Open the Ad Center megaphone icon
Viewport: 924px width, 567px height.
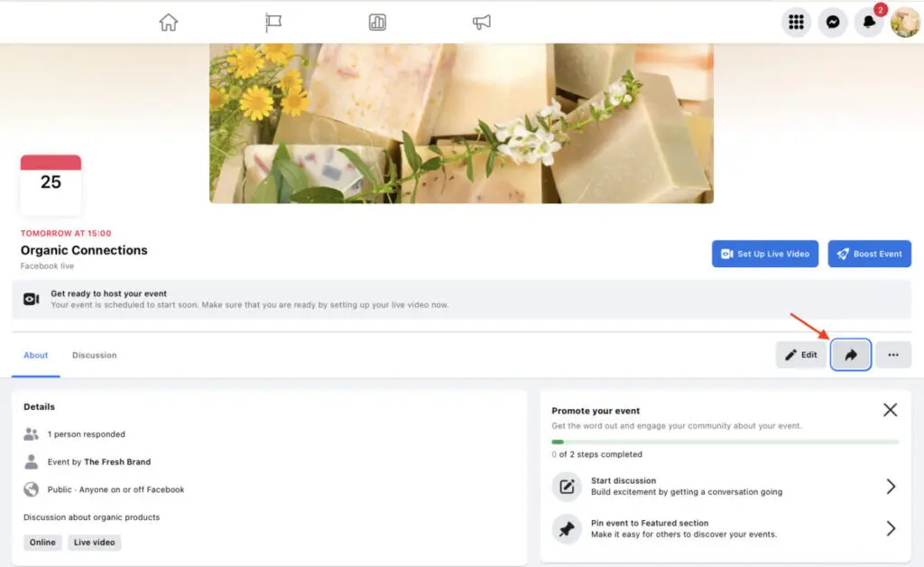coord(481,23)
